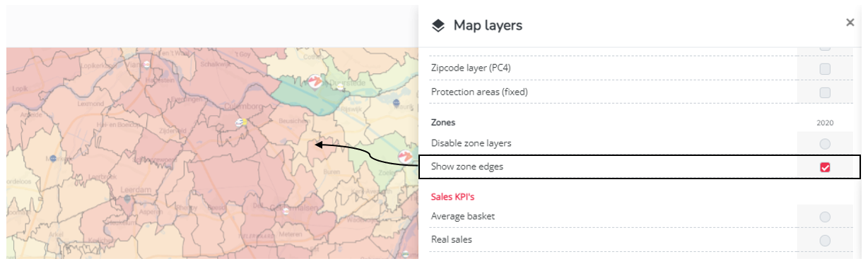Select the Average basket radio button
Viewport: 868px width, 266px height.
tap(825, 217)
